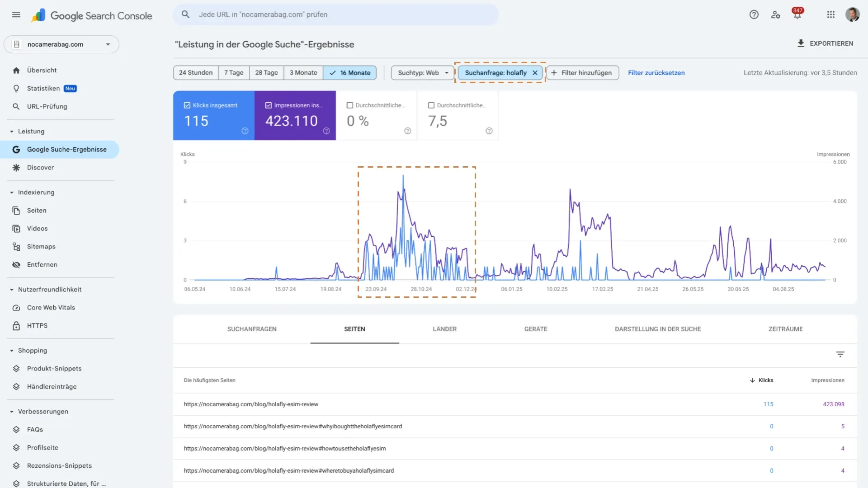Select the 28 Tage date range
This screenshot has width=868, height=488.
coord(266,73)
